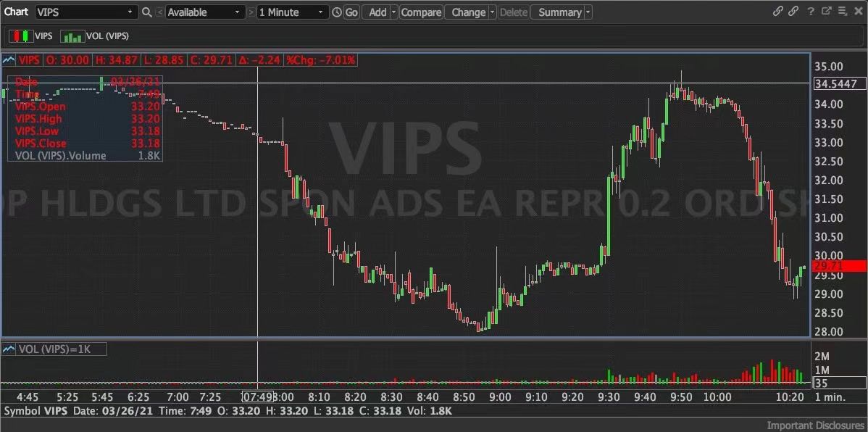Click the C: 29.71 header value
Viewport: 868px width, 432px height.
point(210,60)
